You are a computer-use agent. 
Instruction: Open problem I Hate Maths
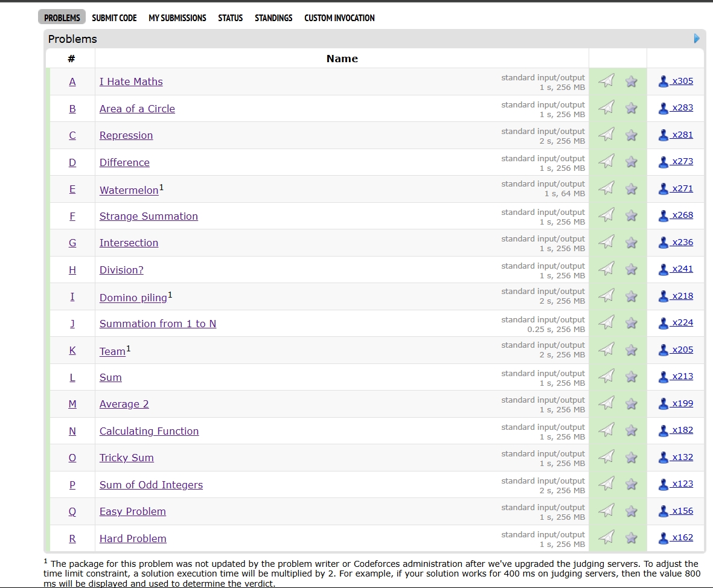pyautogui.click(x=131, y=81)
